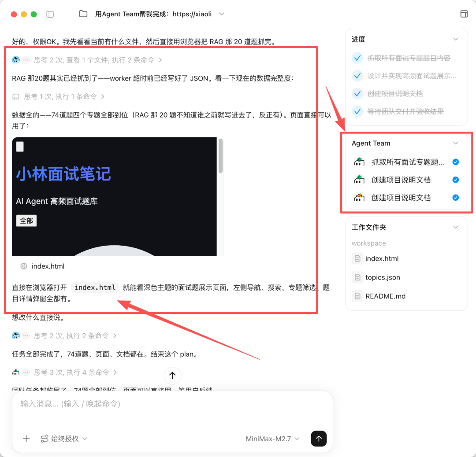This screenshot has height=457, width=476.
Task: Collapse the 工作文件夹 panel
Action: 455,228
